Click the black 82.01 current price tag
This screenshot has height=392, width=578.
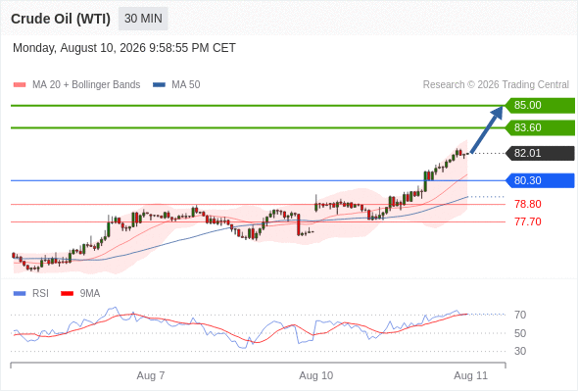(x=540, y=154)
